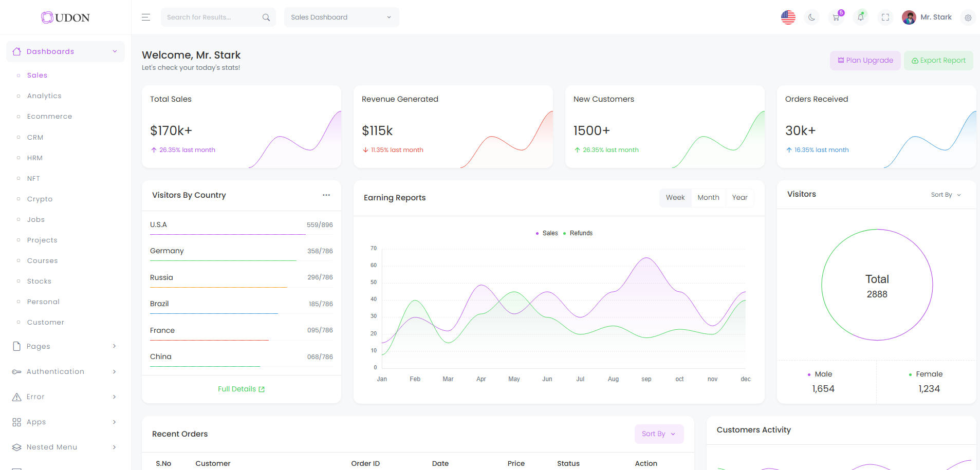Open NFT dashboard in sidebar

[33, 178]
